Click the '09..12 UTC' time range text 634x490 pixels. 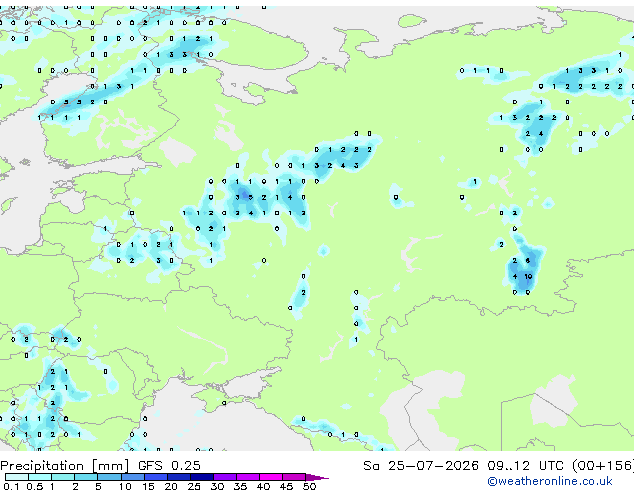525,466
